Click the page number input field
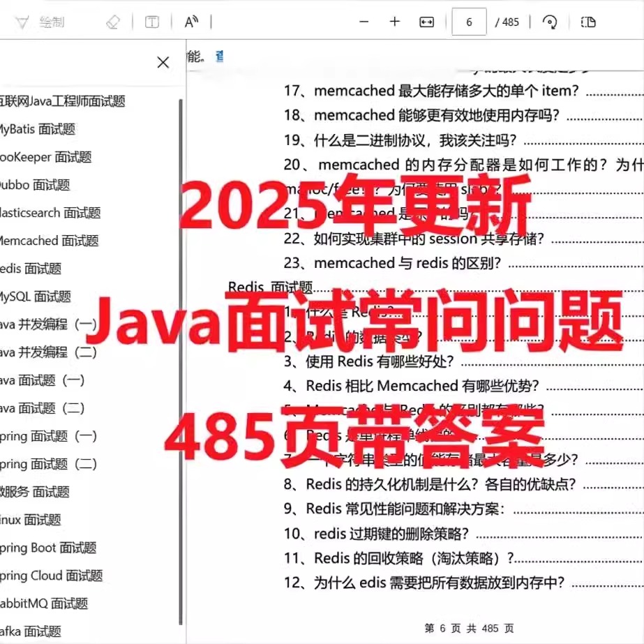Viewport: 644px width, 644px height. pos(469,22)
